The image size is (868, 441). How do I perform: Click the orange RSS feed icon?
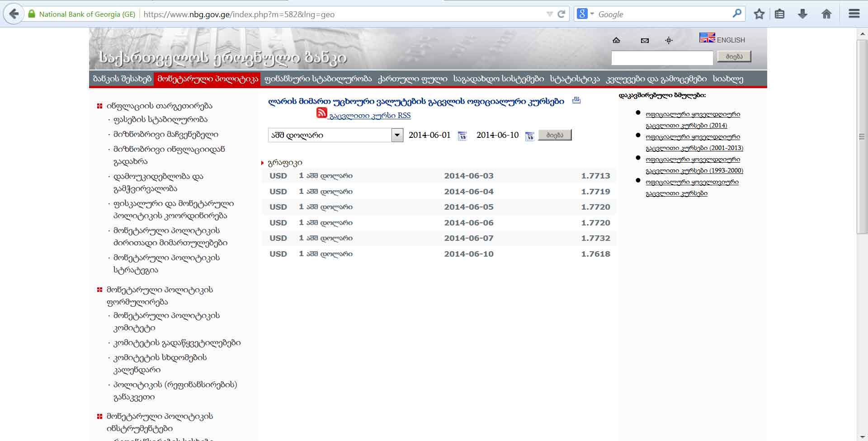(x=321, y=113)
